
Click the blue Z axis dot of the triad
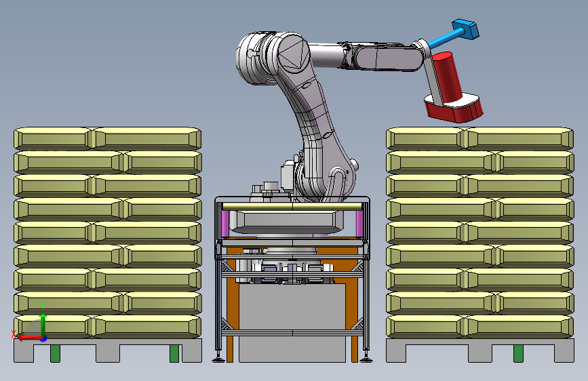click(44, 339)
